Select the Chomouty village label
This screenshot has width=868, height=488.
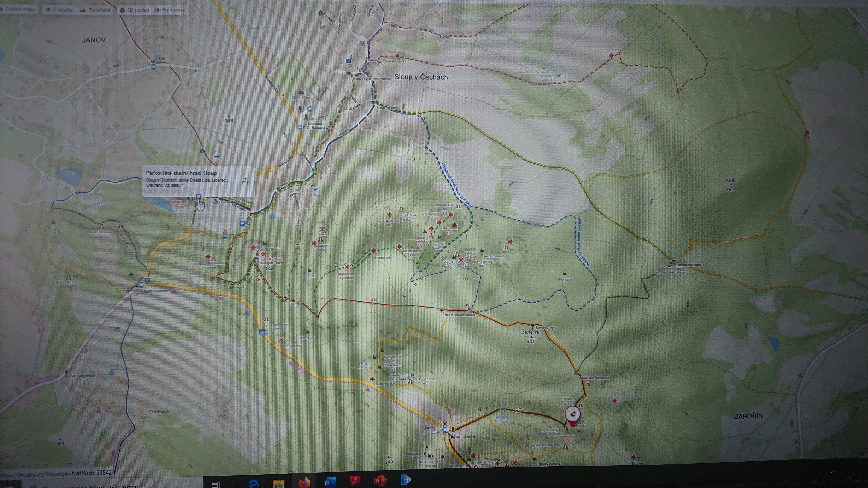point(160,412)
